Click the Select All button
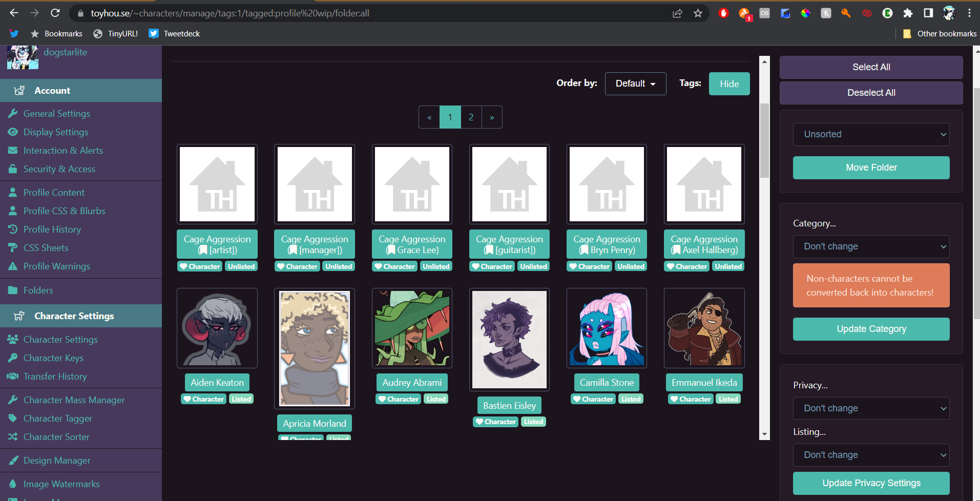980x501 pixels. [x=870, y=67]
